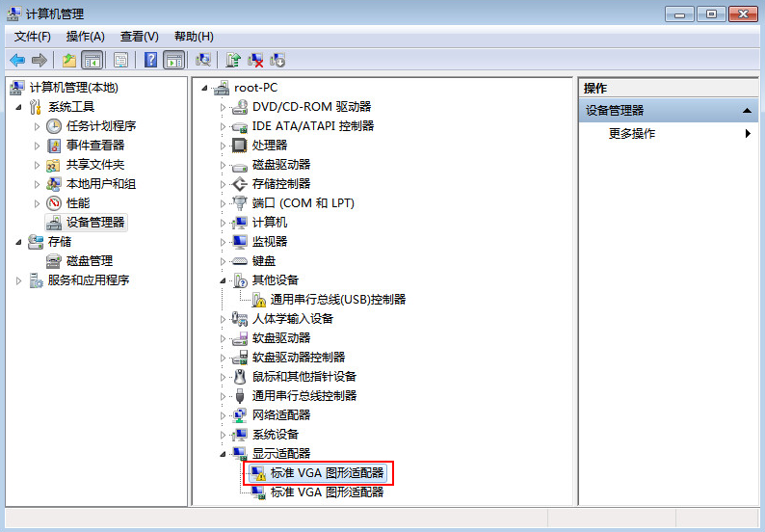Click Uninstall device icon with red X
The width and height of the screenshot is (765, 532).
pyautogui.click(x=255, y=60)
